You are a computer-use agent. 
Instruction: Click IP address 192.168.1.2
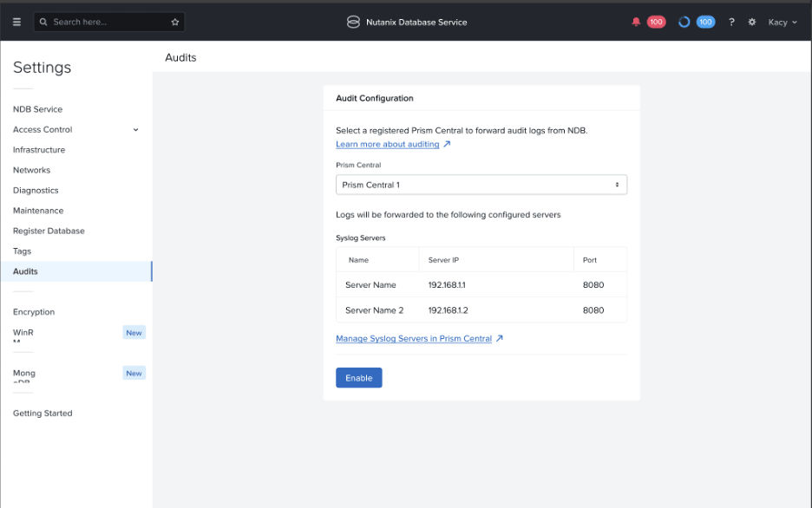click(448, 310)
